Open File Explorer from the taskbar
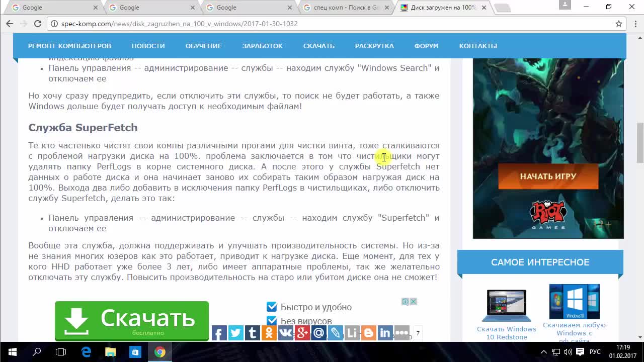This screenshot has height=362, width=644. (x=110, y=352)
